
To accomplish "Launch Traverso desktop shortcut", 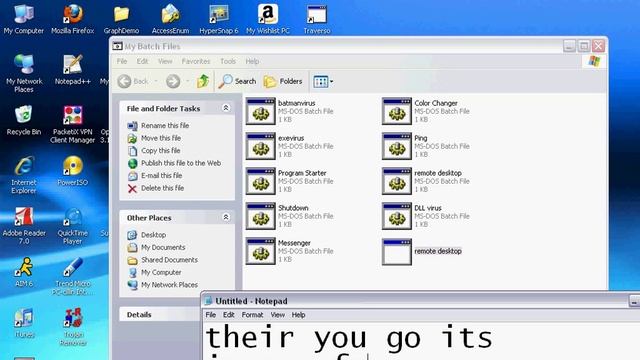I will [317, 19].
